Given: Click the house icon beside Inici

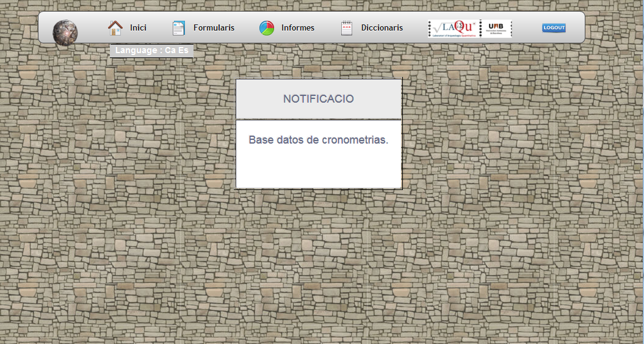Looking at the screenshot, I should point(115,27).
